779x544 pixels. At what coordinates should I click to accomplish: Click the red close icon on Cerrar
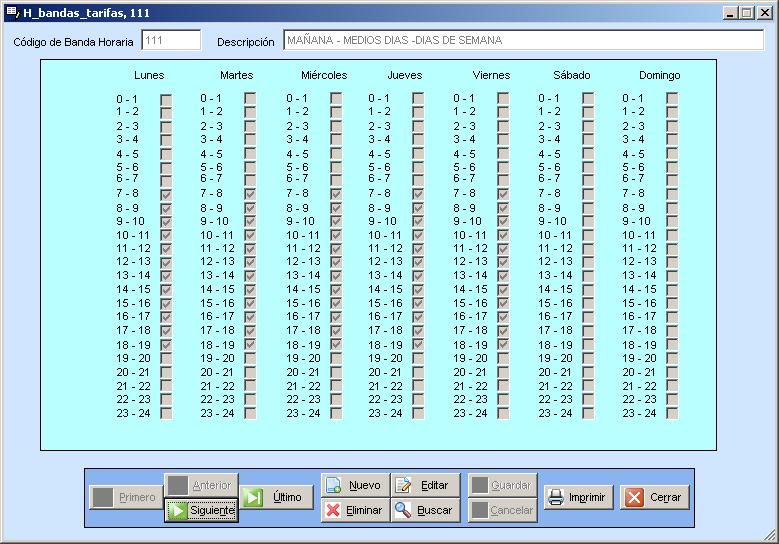tap(634, 497)
